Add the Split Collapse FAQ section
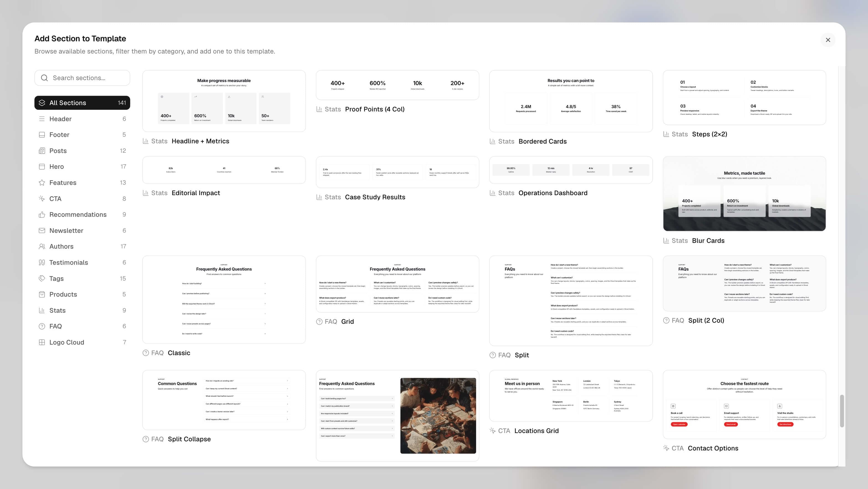The width and height of the screenshot is (868, 489). click(224, 400)
